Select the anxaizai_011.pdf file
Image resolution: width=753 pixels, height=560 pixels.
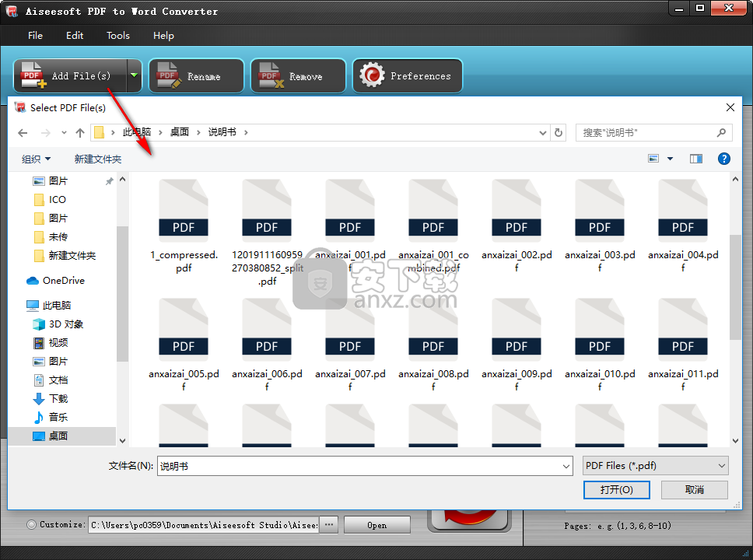(683, 345)
